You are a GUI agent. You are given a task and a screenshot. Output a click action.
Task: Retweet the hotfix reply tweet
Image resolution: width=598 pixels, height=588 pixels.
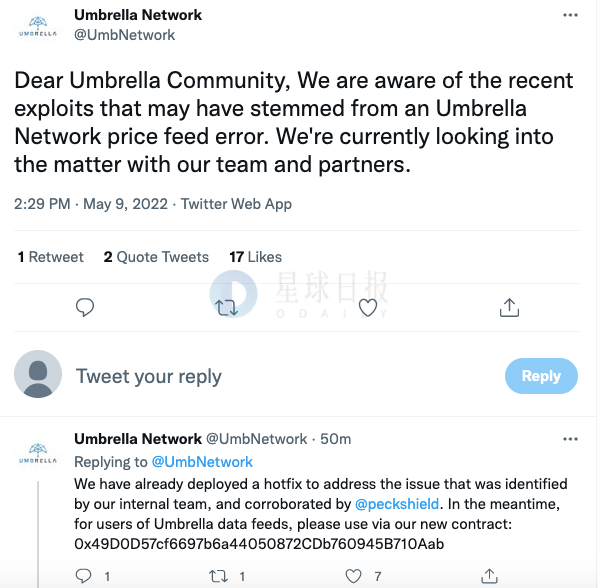[219, 576]
